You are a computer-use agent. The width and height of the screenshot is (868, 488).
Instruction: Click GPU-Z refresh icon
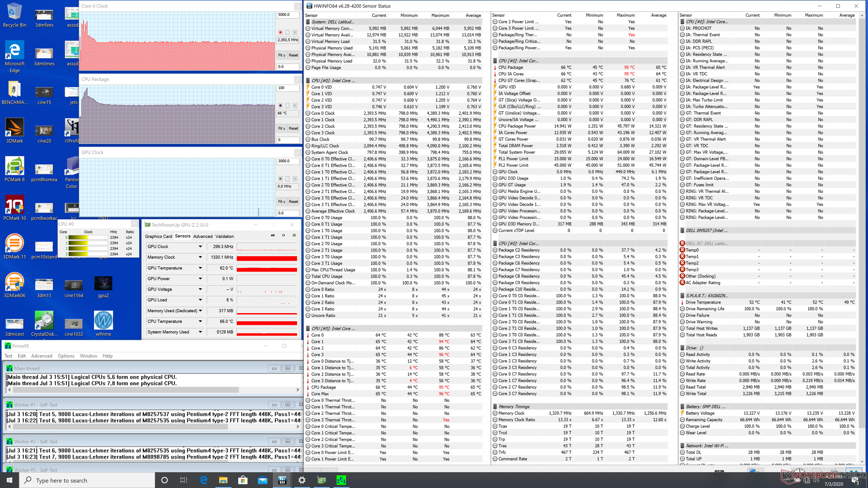pyautogui.click(x=283, y=235)
